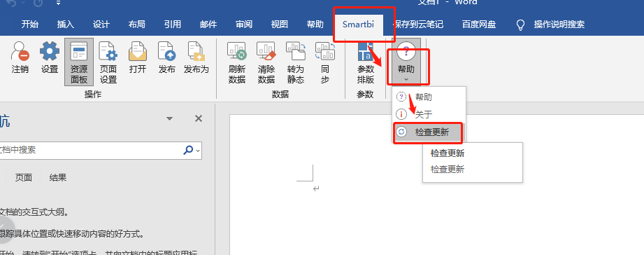Click the 注销 logout icon
This screenshot has height=255, width=644.
point(20,58)
